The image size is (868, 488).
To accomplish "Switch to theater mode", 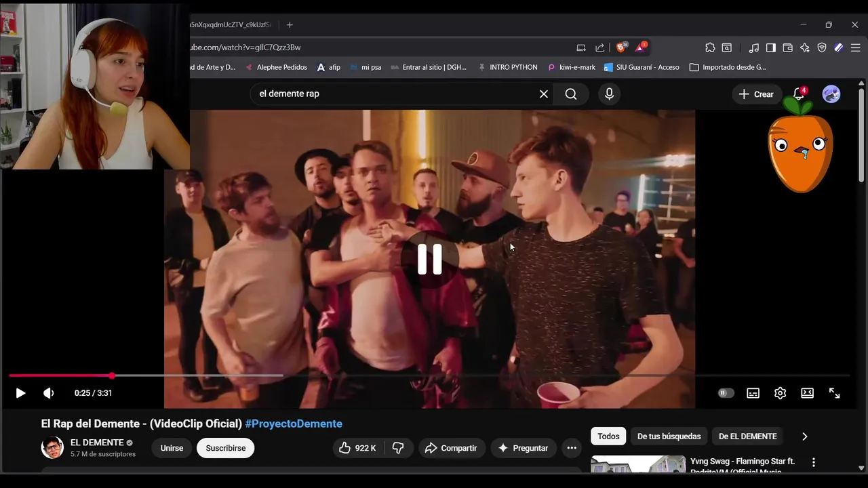I will click(807, 393).
